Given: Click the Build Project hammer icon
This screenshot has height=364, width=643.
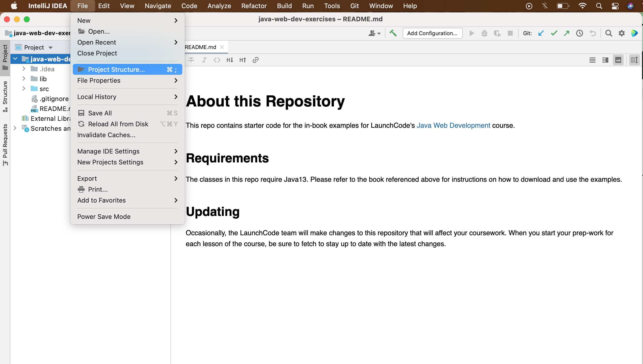Looking at the screenshot, I should click(x=393, y=33).
